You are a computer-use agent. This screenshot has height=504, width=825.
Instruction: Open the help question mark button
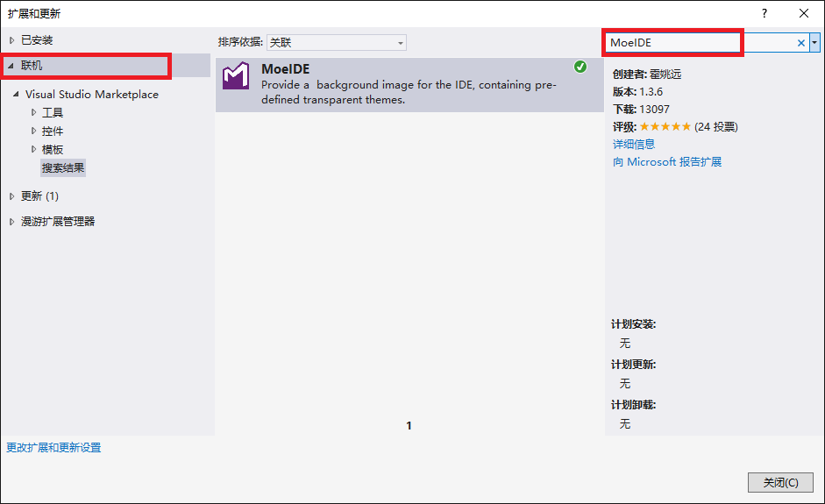click(765, 13)
